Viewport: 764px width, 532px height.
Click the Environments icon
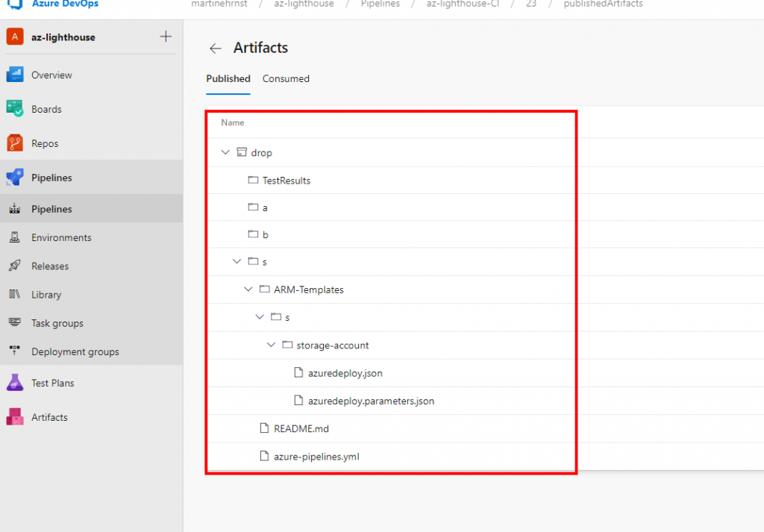[x=15, y=237]
